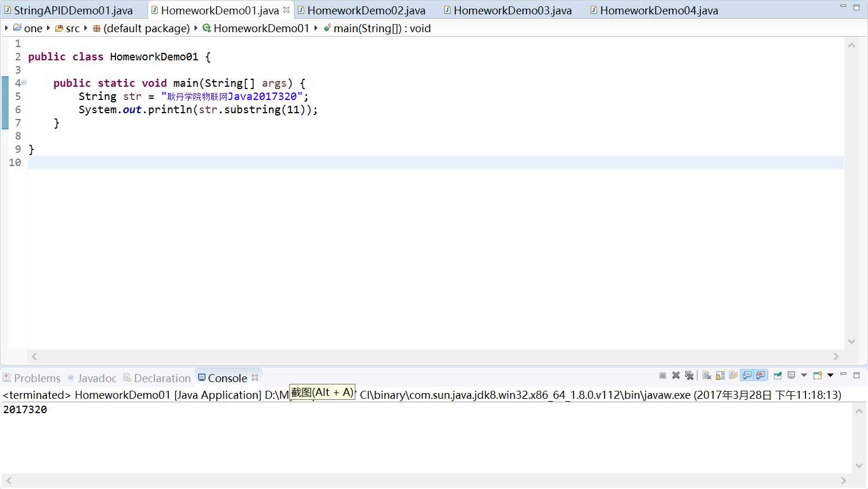Expand breadcrumb arrow before 'src'
Screen dimensions: 868x489
click(48, 28)
